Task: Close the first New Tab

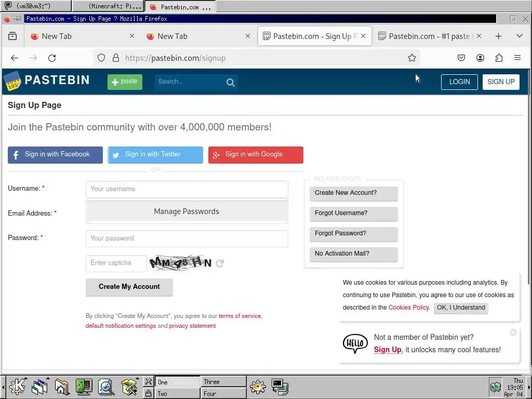Action: coord(132,36)
